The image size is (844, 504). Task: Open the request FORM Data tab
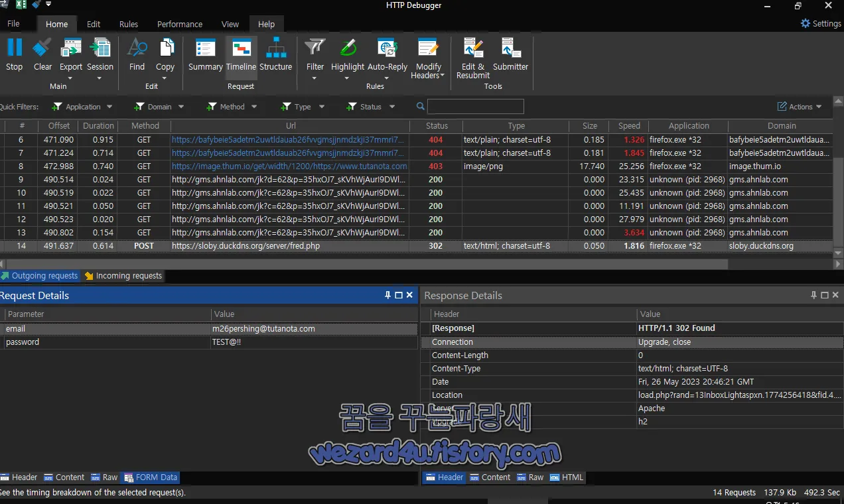tap(150, 477)
